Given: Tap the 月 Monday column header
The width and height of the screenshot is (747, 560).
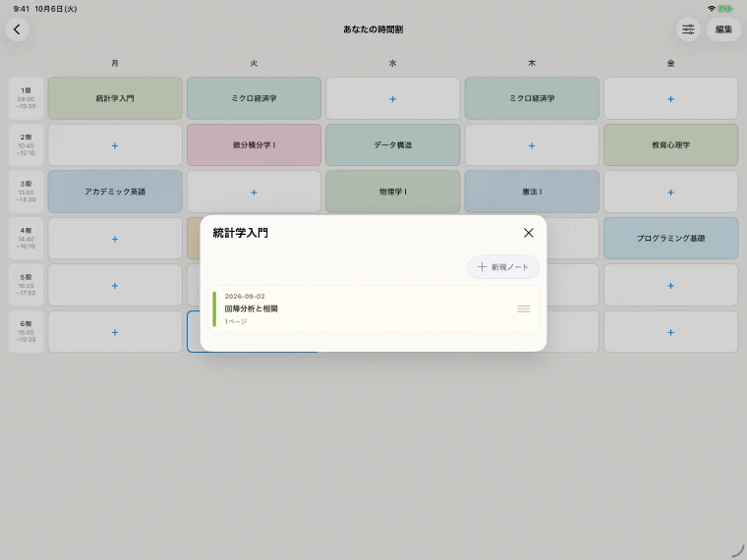Looking at the screenshot, I should [x=115, y=63].
